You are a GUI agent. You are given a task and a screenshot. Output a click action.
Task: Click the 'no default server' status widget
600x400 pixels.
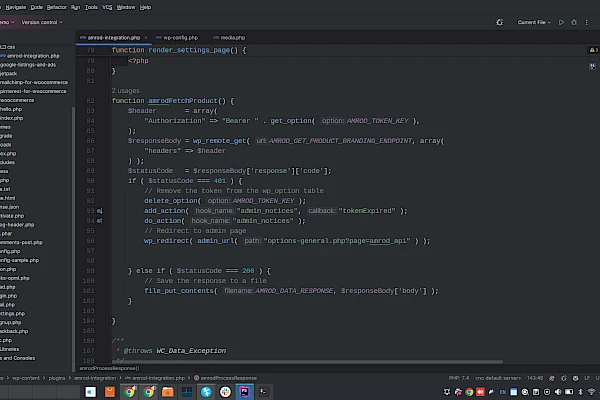click(x=495, y=379)
